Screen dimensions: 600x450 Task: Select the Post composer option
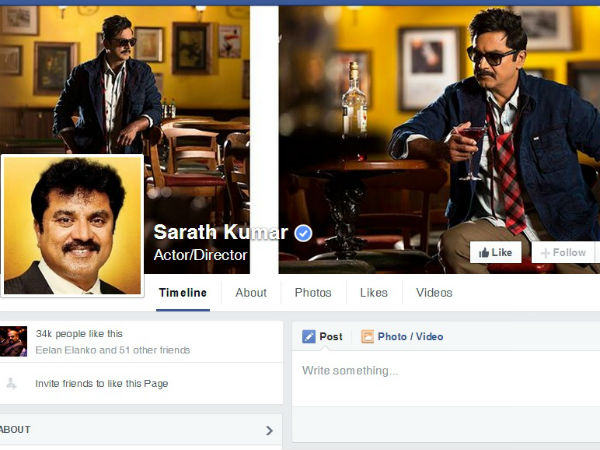click(x=322, y=337)
